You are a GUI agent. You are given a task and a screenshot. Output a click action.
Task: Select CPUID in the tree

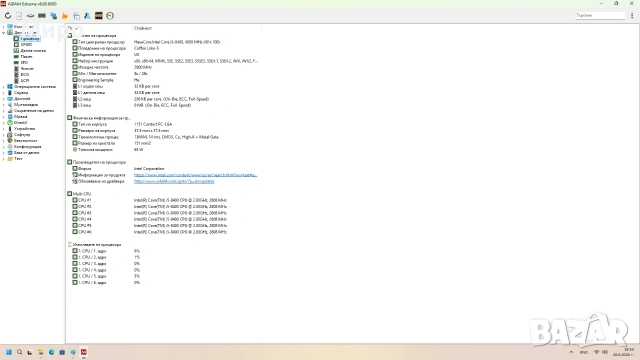point(26,44)
